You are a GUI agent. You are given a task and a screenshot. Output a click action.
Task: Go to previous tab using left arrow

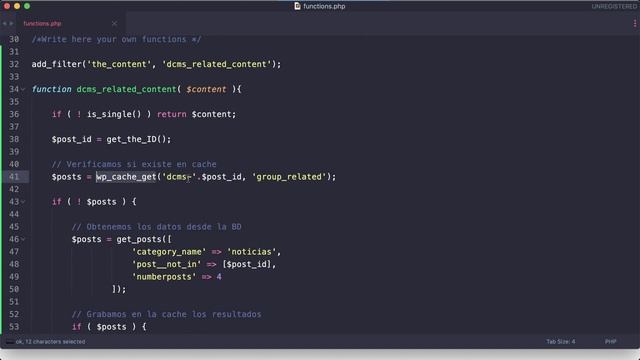4,24
